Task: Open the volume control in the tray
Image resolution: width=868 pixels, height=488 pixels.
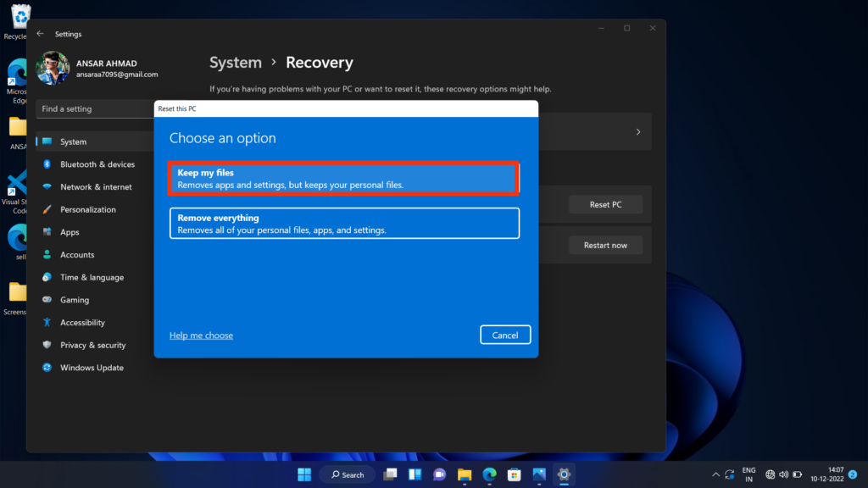Action: click(x=784, y=474)
